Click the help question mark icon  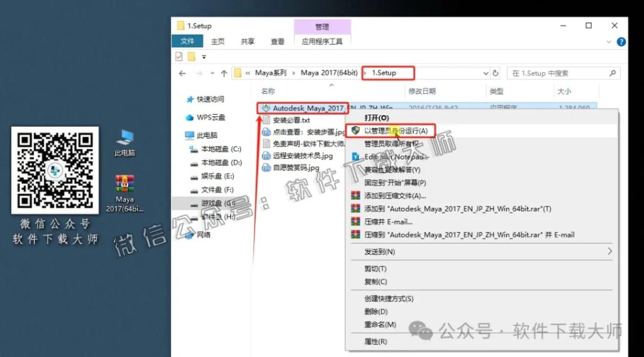[621, 42]
